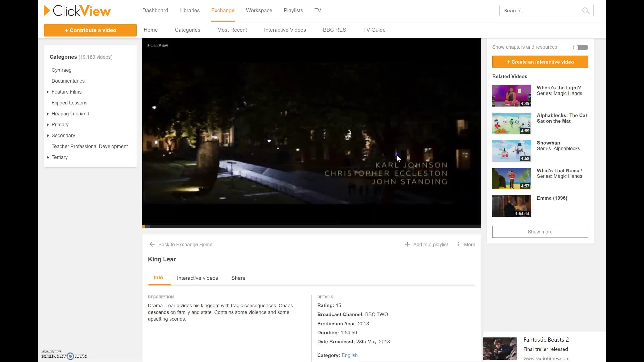644x362 pixels.
Task: Expand the Secondary category
Action: [x=48, y=135]
